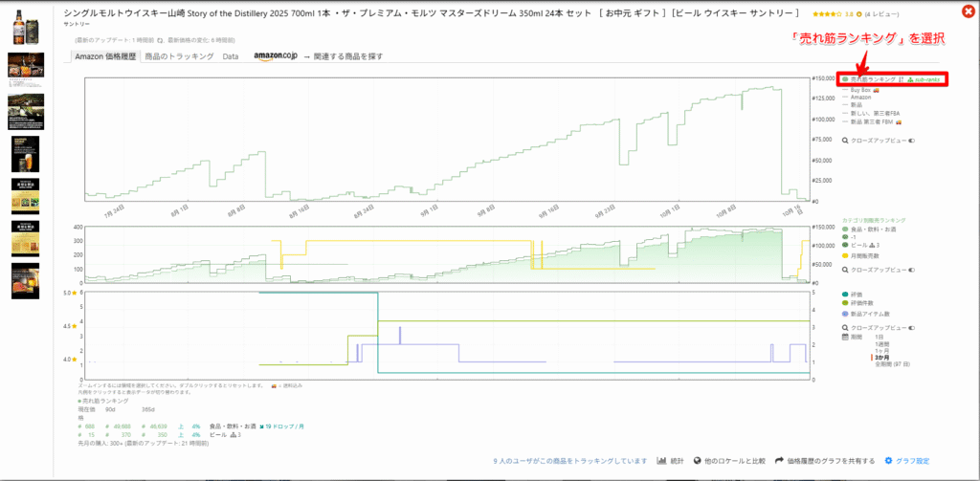
Task: Open the Data tab
Action: click(x=231, y=56)
